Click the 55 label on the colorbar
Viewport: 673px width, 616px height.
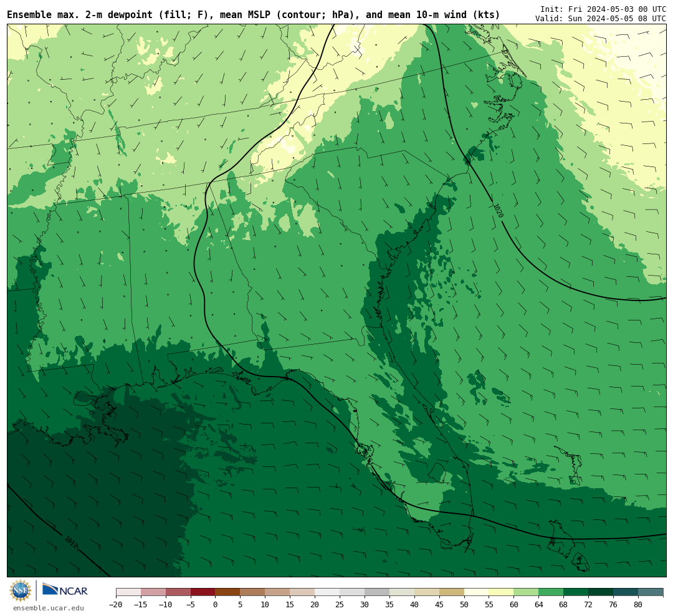coord(489,604)
